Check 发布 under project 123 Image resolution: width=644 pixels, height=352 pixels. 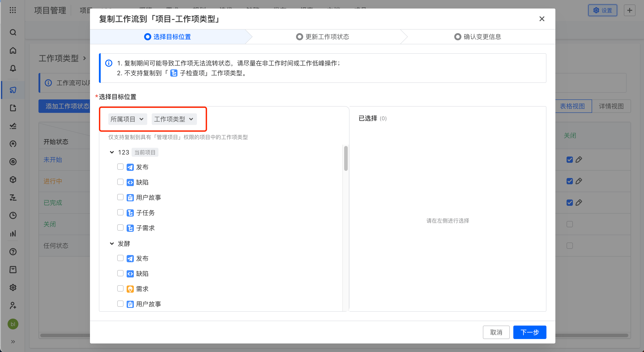(x=120, y=167)
